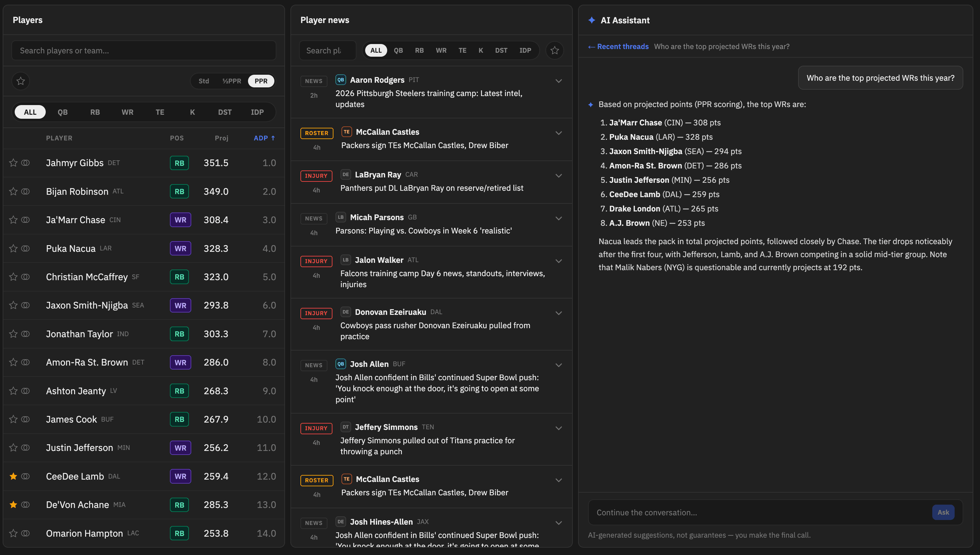Switch scoring to ½PPR
This screenshot has height=555, width=980.
[x=232, y=81]
